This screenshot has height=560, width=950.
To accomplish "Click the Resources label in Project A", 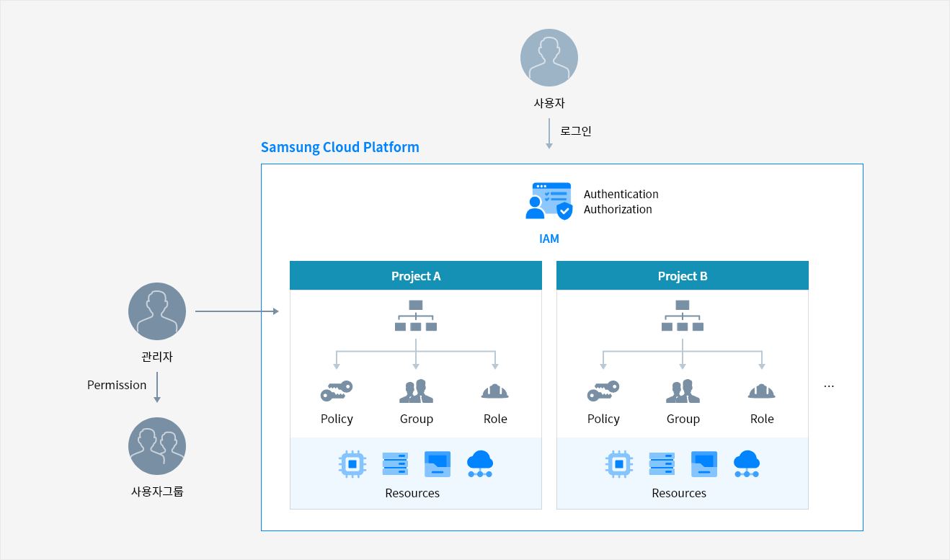I will 412,493.
